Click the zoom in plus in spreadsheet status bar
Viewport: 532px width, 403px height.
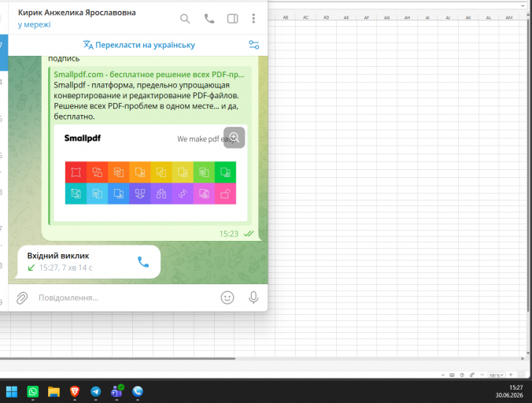tap(511, 375)
